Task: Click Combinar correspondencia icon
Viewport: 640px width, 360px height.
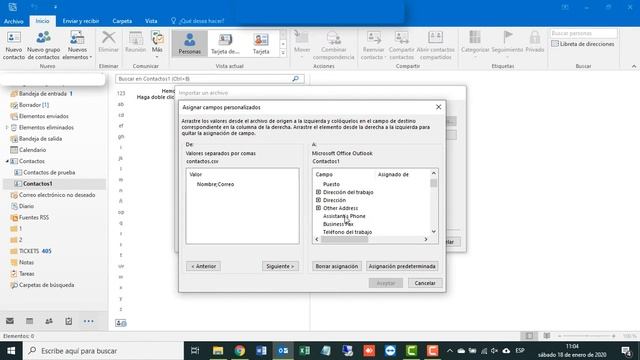Action: 333,38
